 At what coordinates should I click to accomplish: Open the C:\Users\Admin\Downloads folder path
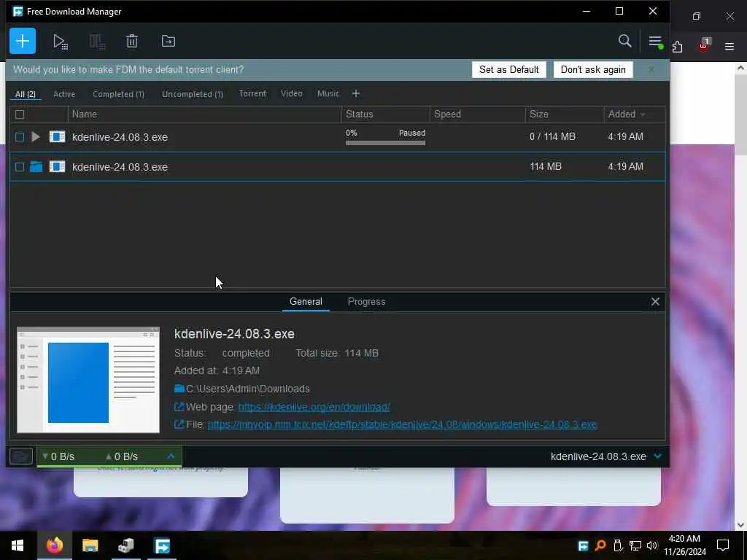pyautogui.click(x=248, y=389)
